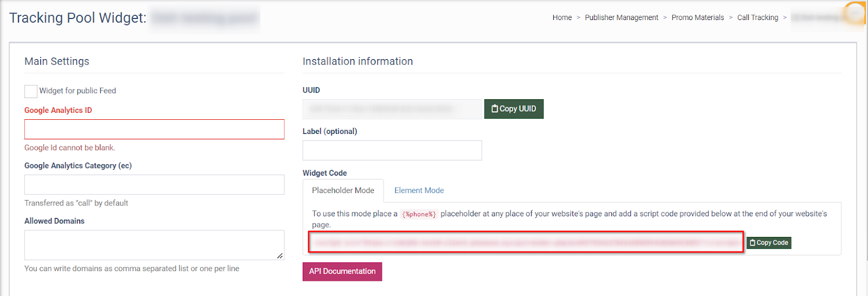Click the Label (optional) input field
This screenshot has width=868, height=296.
(392, 151)
